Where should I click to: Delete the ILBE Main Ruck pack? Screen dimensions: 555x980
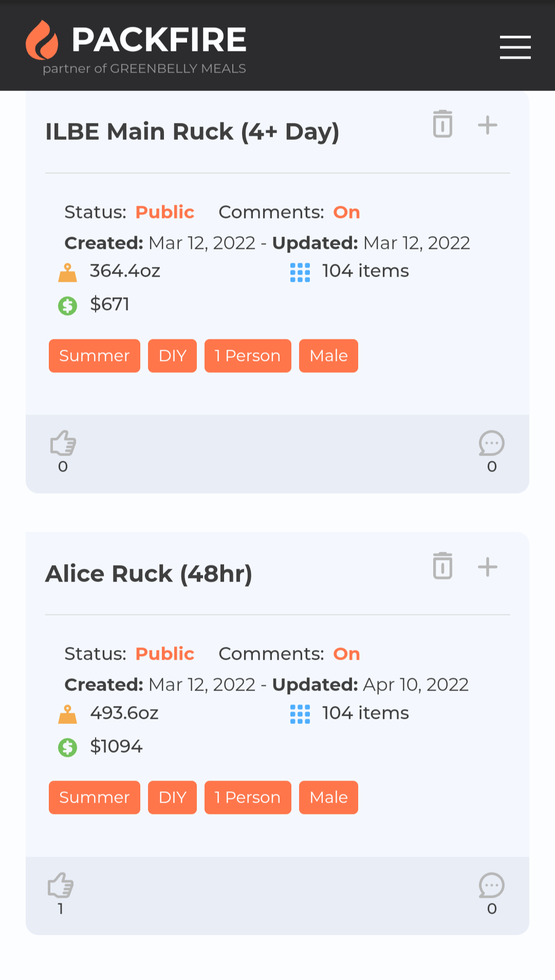pos(442,124)
